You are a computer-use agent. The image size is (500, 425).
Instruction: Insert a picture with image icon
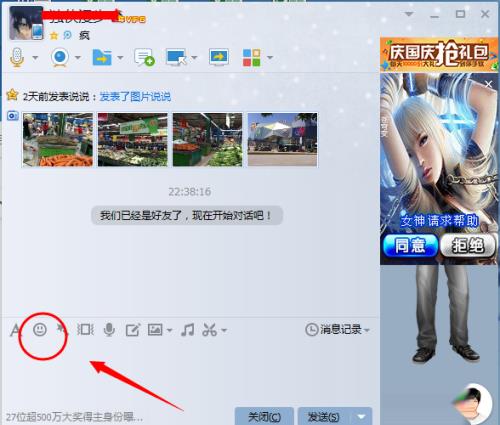155,330
